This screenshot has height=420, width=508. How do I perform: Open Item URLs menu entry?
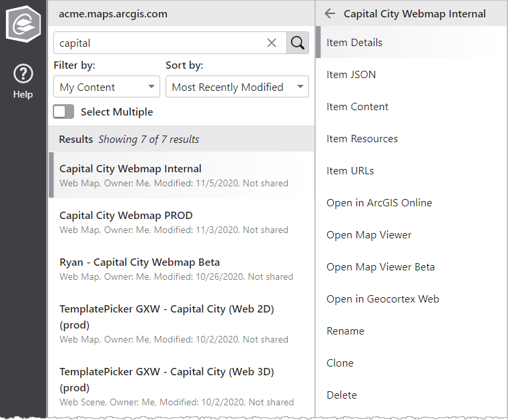coord(411,171)
